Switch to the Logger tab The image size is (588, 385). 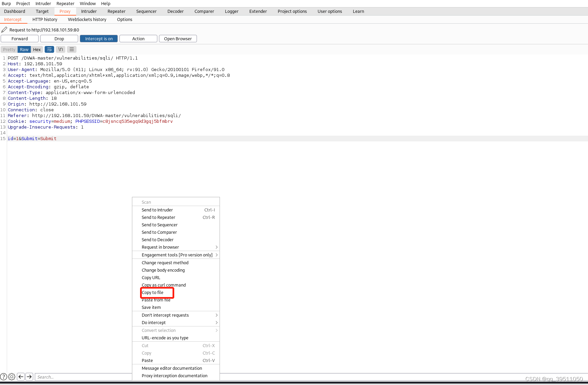[x=232, y=11]
